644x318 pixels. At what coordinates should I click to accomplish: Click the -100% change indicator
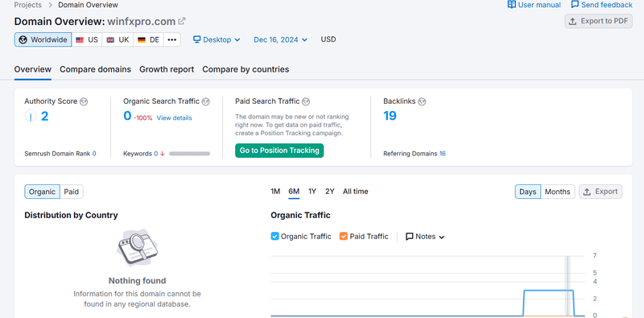coord(143,118)
